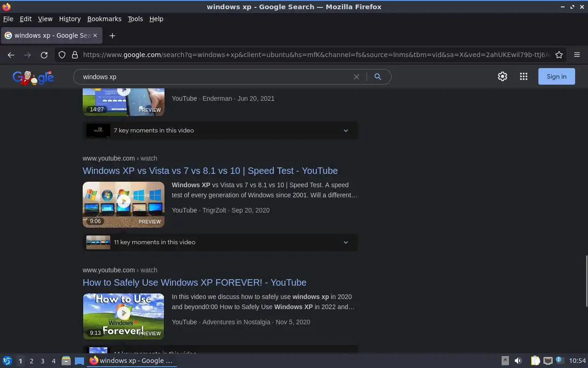Minimize the Firefox window
Image resolution: width=588 pixels, height=368 pixels.
coord(563,7)
